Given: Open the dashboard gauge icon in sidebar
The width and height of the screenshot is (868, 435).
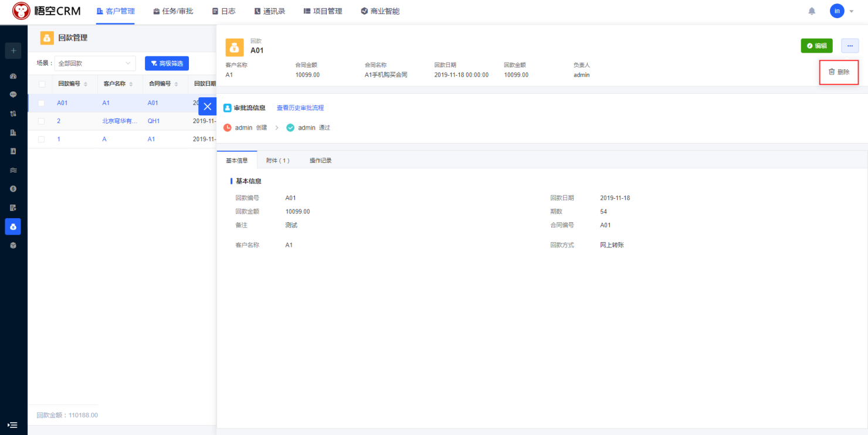Looking at the screenshot, I should [13, 76].
